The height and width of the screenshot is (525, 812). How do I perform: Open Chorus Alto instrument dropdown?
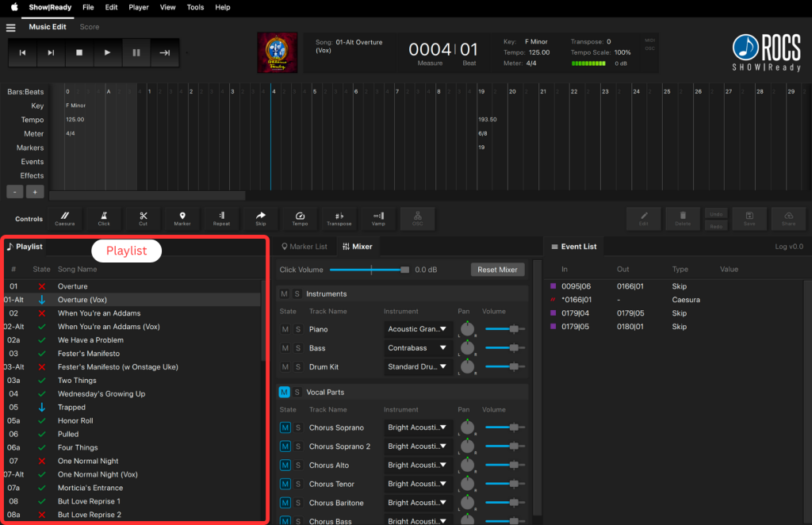pyautogui.click(x=418, y=466)
